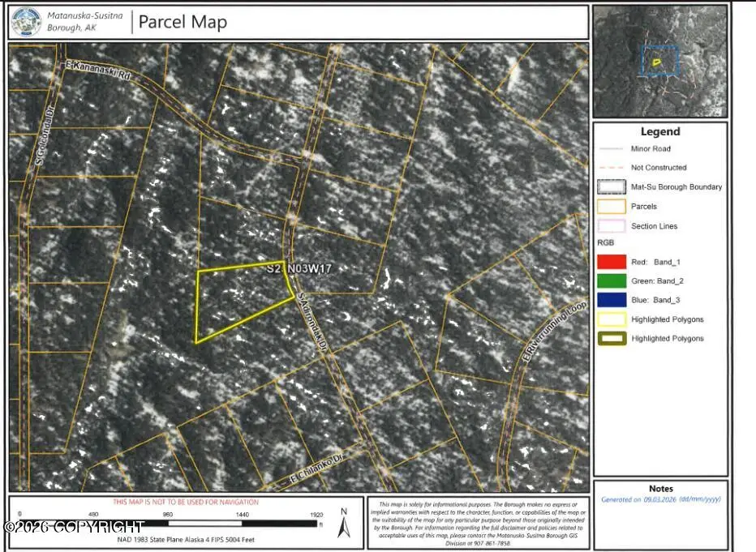Screen dimensions: 756x552
Task: Click the overview inset map thumbnail
Action: 659,61
